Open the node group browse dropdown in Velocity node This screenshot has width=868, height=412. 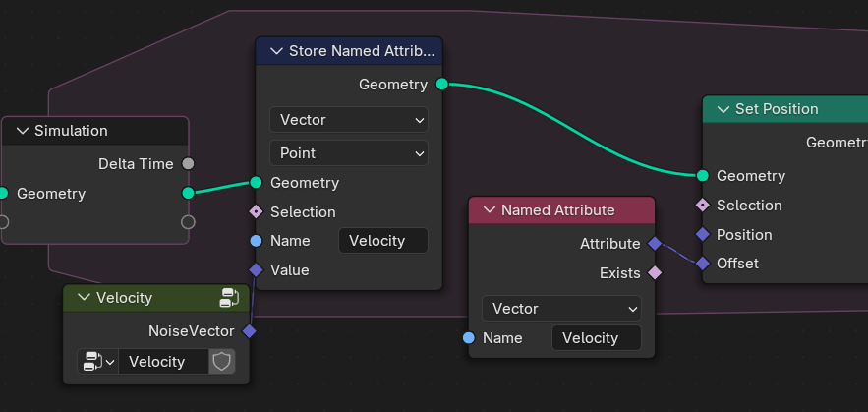(x=98, y=362)
